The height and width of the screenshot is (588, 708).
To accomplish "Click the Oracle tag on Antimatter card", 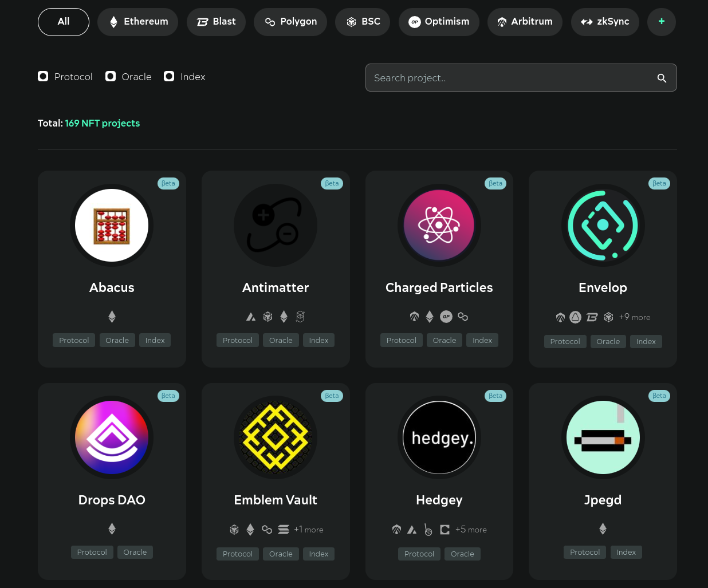I will click(281, 340).
